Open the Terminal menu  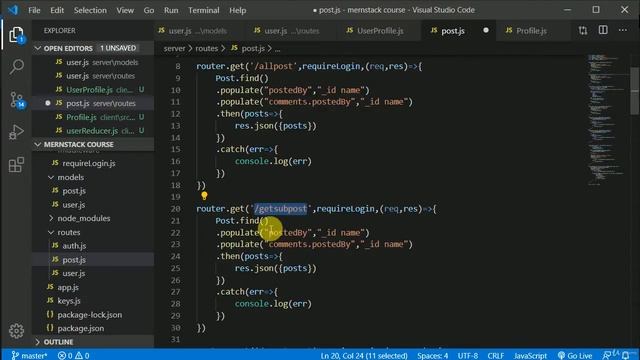204,10
